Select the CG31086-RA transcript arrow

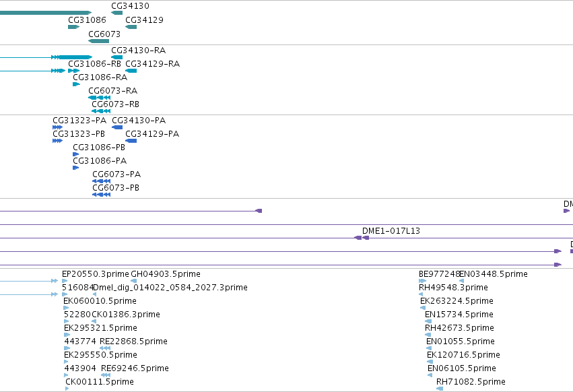(76, 84)
